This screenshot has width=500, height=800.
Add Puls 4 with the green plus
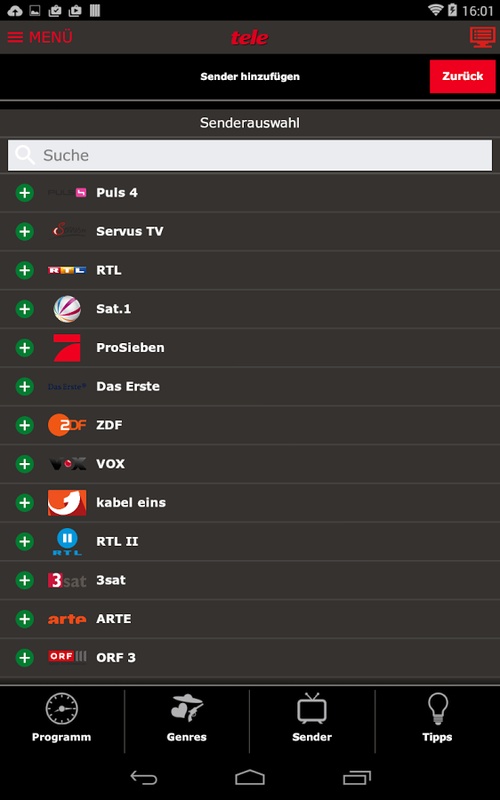(x=24, y=193)
